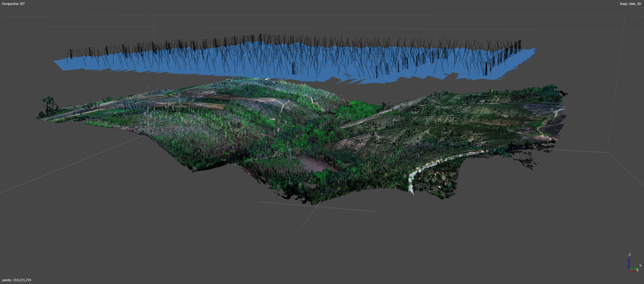This screenshot has height=284, width=644.
Task: Click the Z letter of the axis gizmo
Action: pyautogui.click(x=630, y=255)
